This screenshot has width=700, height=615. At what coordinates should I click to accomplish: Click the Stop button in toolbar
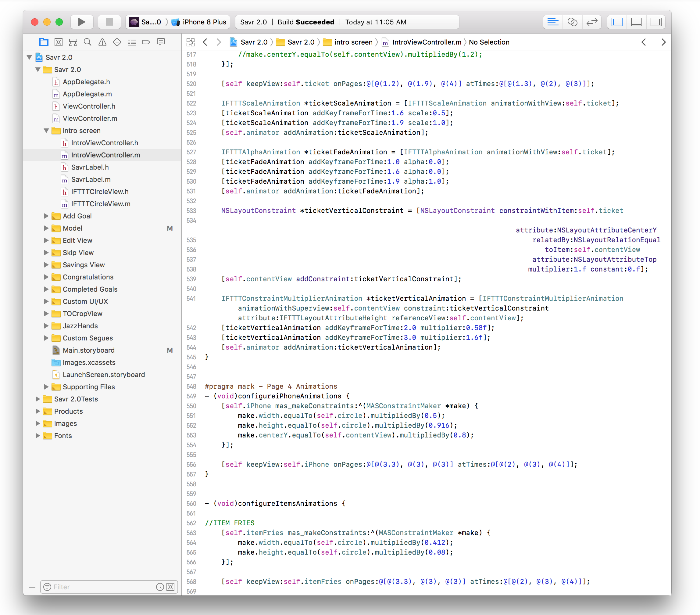tap(109, 22)
